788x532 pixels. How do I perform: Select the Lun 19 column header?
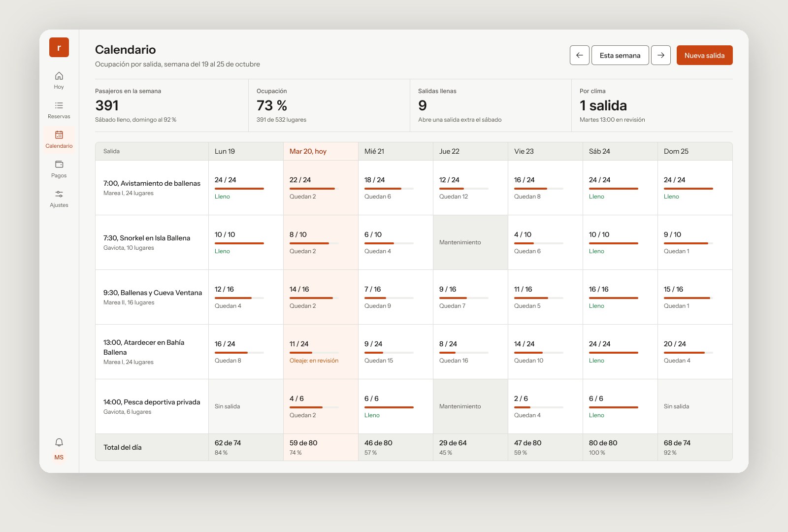point(246,151)
